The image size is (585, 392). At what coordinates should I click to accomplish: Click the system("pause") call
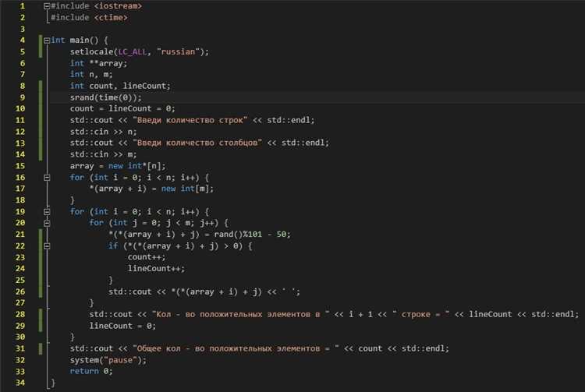coord(108,360)
